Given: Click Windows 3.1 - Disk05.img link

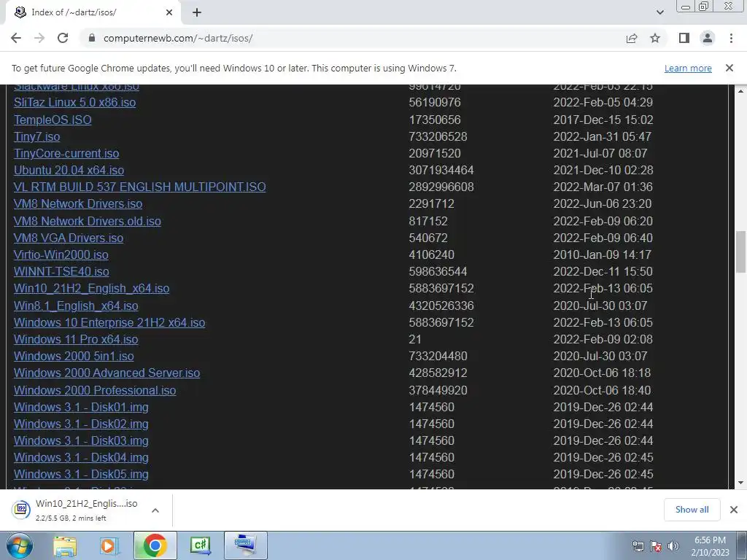Looking at the screenshot, I should 81,474.
